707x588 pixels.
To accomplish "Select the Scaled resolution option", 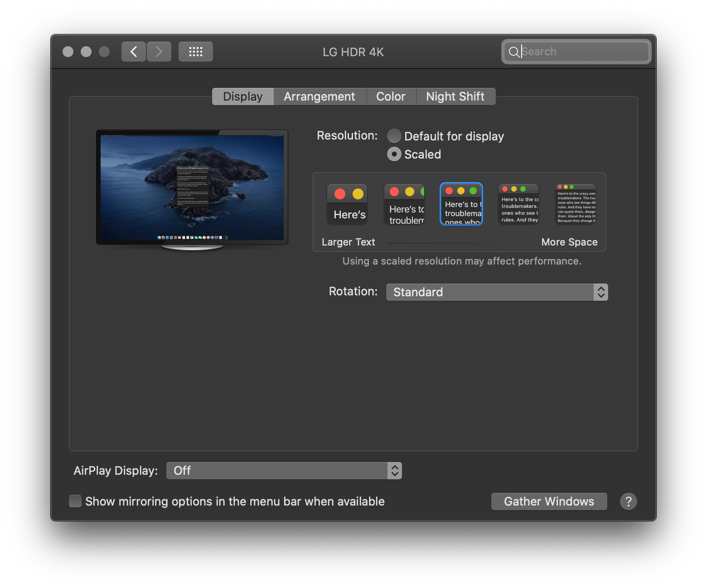I will (394, 154).
